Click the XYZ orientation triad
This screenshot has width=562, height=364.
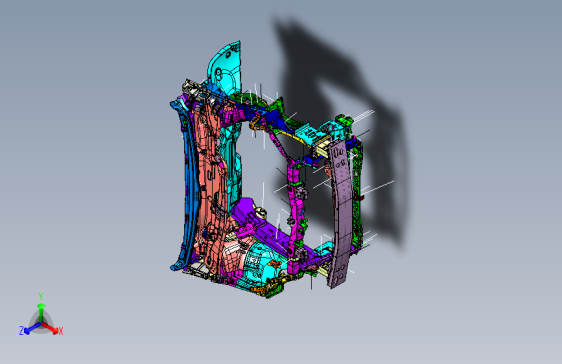(41, 315)
